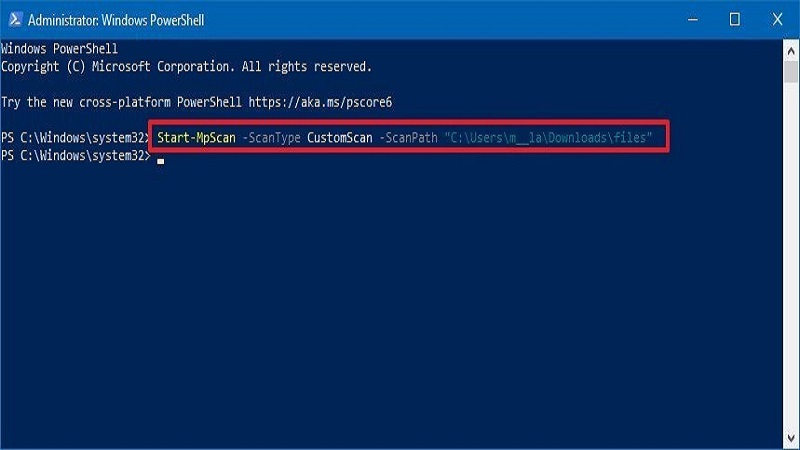800x450 pixels.
Task: Click the quoted Downloads\files path string
Action: [556, 137]
